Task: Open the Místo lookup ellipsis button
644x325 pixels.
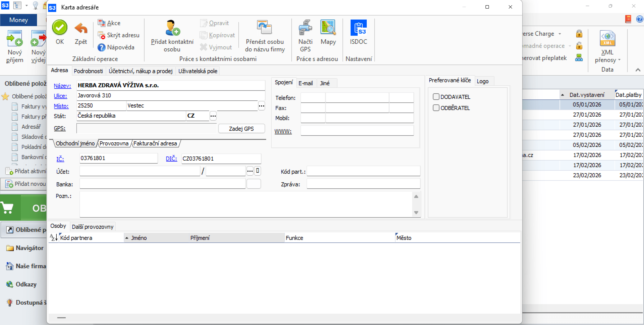Action: [261, 106]
